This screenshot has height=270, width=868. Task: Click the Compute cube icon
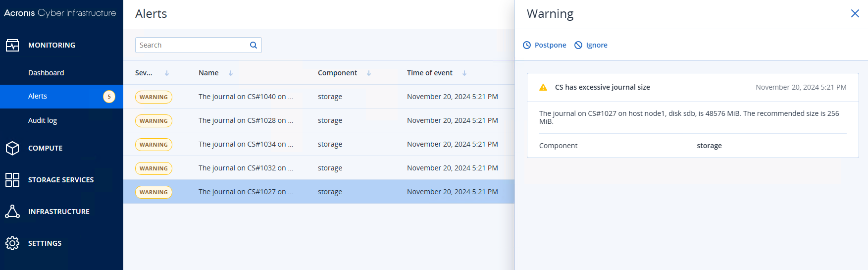pos(12,148)
